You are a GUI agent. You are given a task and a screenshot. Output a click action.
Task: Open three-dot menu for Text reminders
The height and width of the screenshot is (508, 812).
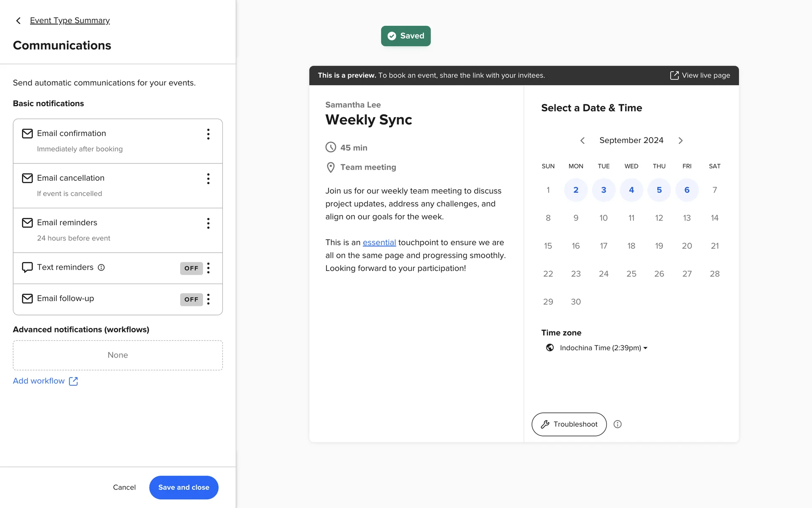[208, 268]
